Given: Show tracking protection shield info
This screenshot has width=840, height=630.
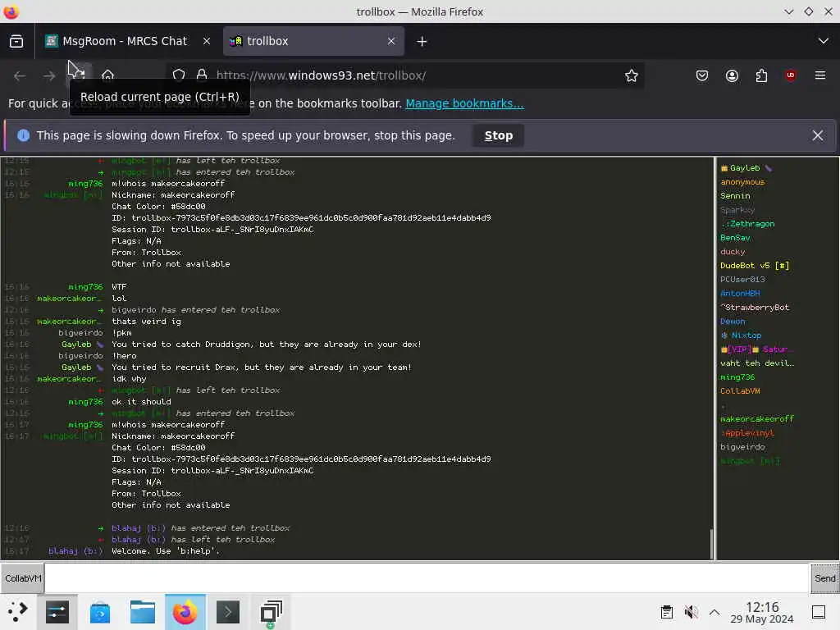Looking at the screenshot, I should (179, 75).
